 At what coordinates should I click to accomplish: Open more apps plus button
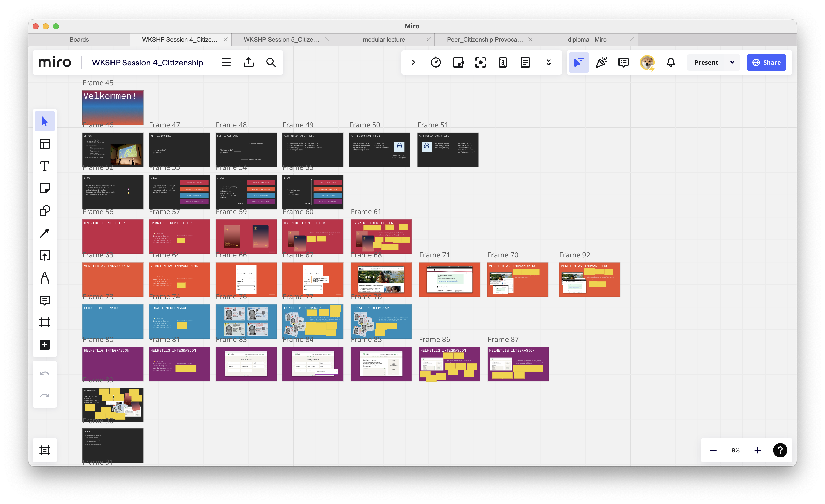pyautogui.click(x=44, y=344)
